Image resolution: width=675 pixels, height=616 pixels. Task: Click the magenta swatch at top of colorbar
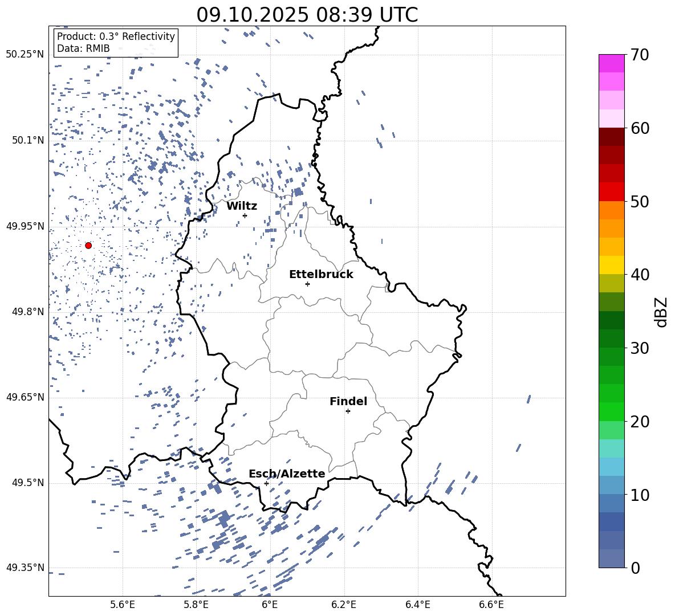(x=611, y=63)
